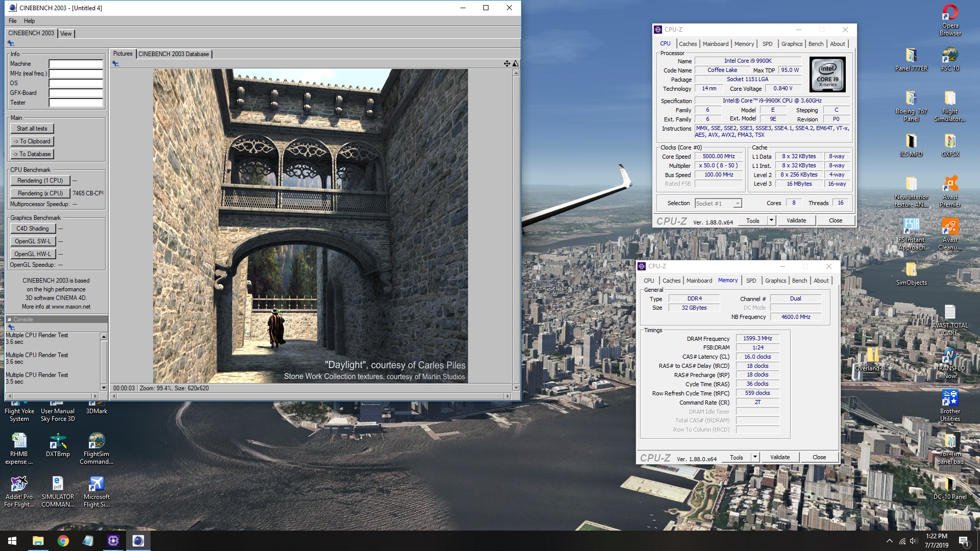
Task: Open the CINEBENCH Help menu
Action: point(30,21)
